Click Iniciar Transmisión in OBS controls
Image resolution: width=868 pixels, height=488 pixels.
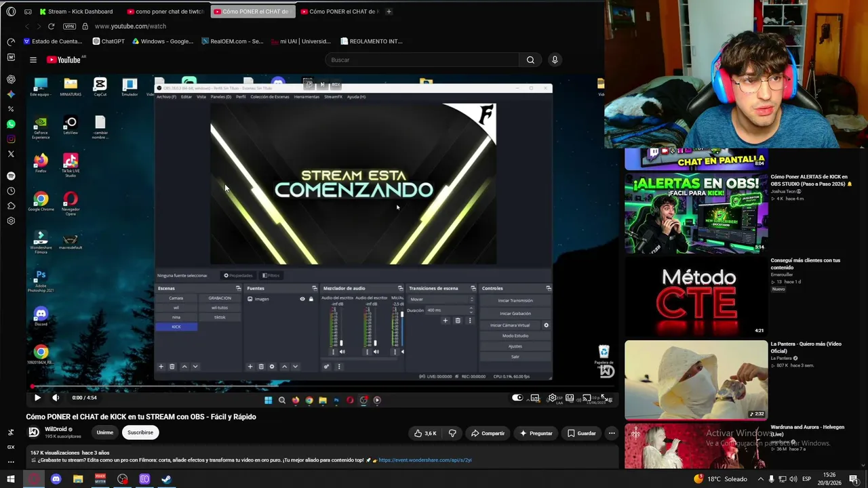(515, 301)
